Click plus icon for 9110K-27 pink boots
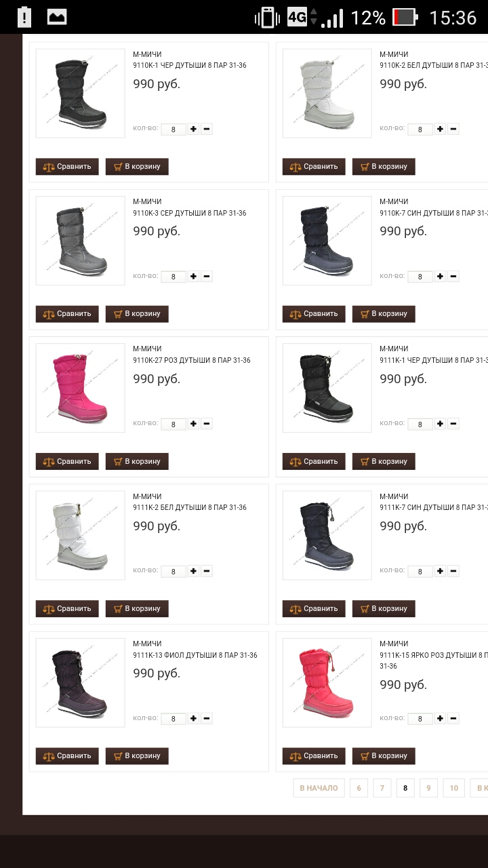The width and height of the screenshot is (488, 868). point(193,424)
